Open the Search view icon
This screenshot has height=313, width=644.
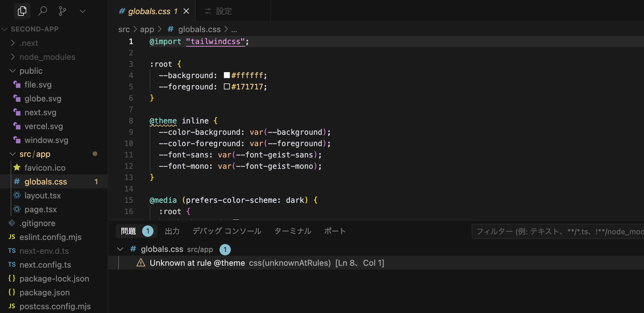(x=42, y=11)
